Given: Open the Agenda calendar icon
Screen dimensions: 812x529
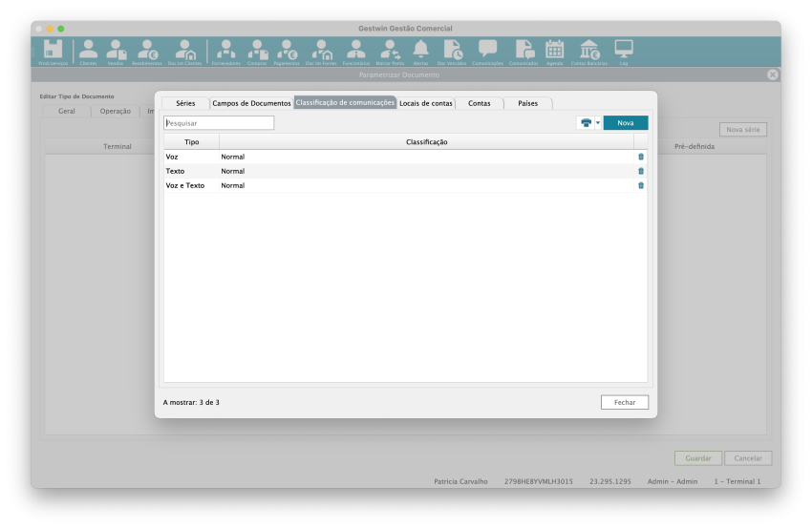Looking at the screenshot, I should pyautogui.click(x=554, y=52).
